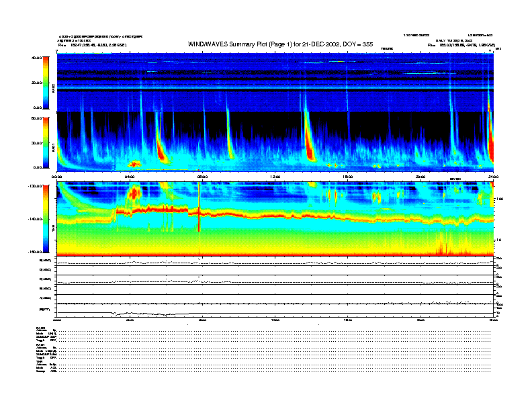Screen dimensions: 532x411
Task: Click the red burst near 05:30 in the RAD1 panel
Action: [161, 149]
